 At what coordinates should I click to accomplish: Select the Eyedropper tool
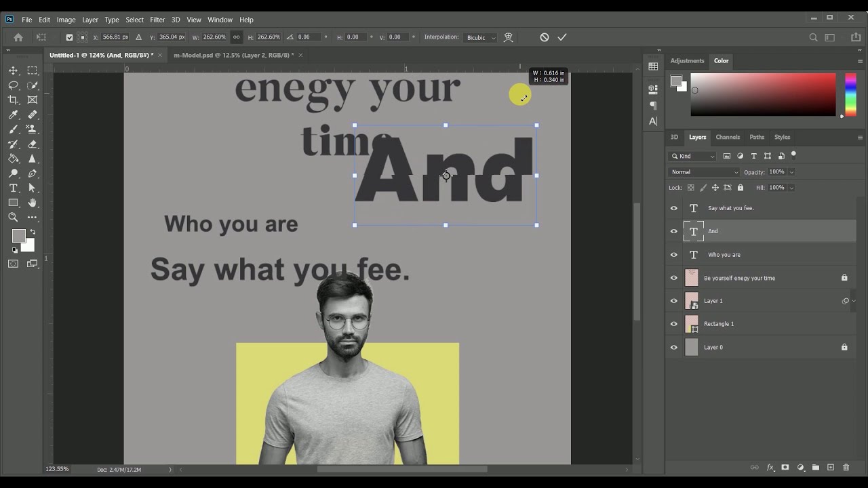13,115
